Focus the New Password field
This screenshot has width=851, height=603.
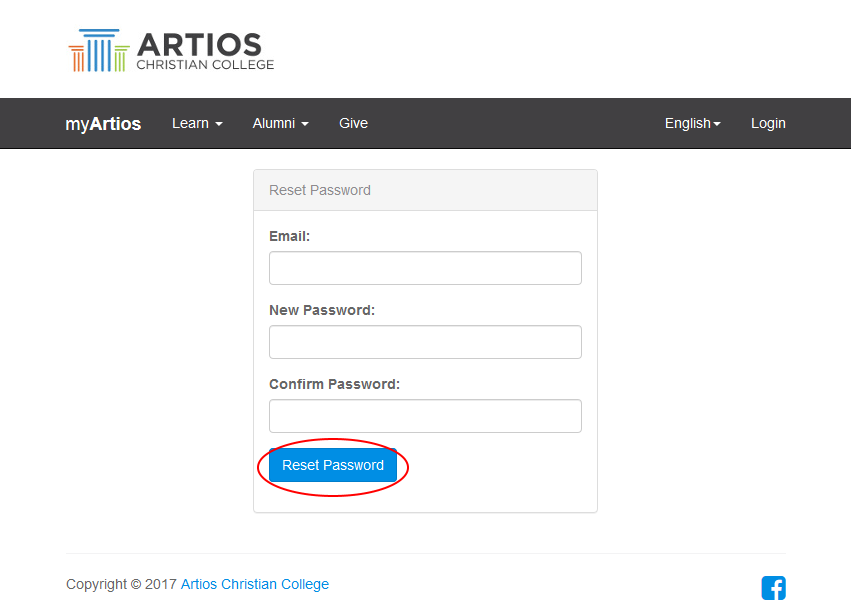click(x=425, y=342)
